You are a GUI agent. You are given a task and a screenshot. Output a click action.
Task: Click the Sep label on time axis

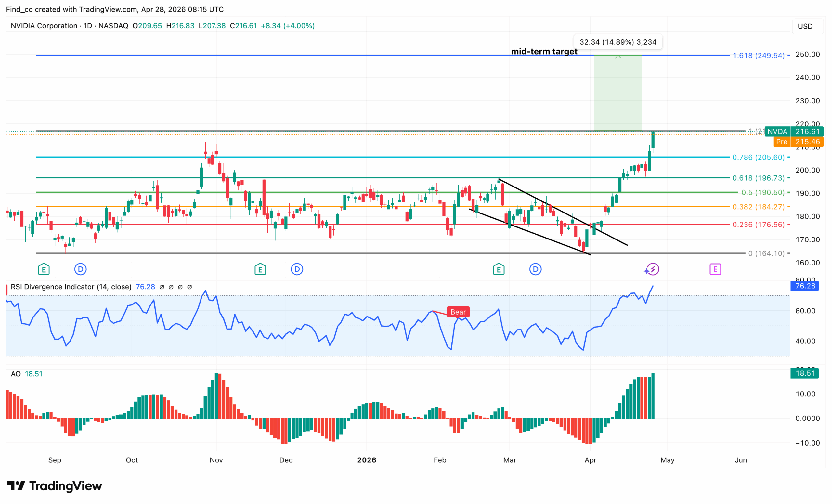click(55, 460)
